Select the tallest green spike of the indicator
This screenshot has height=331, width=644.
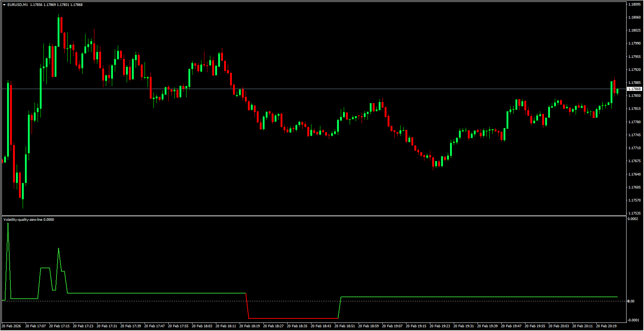tap(8, 225)
